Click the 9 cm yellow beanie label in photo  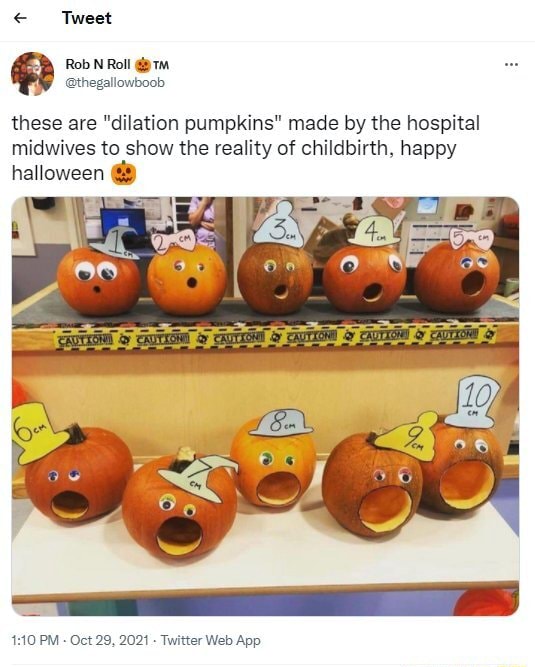coord(408,437)
